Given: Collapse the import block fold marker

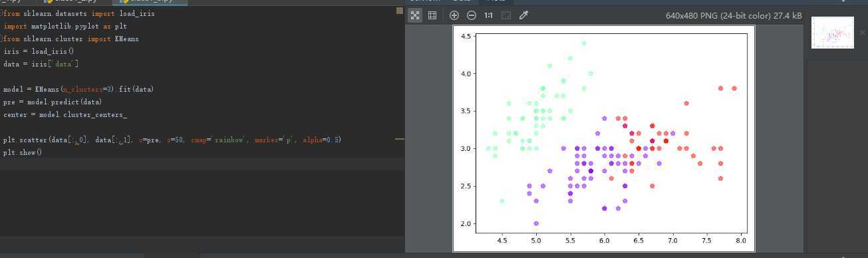Looking at the screenshot, I should coord(2,14).
